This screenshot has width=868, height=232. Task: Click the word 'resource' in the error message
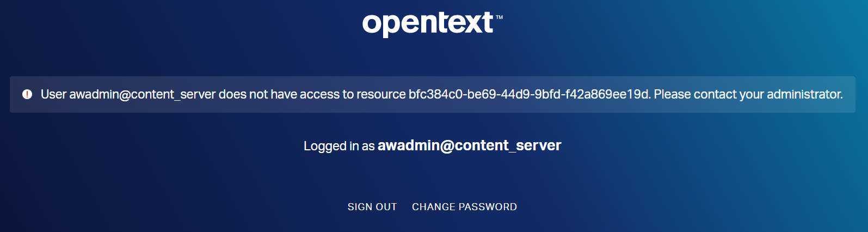coord(381,94)
